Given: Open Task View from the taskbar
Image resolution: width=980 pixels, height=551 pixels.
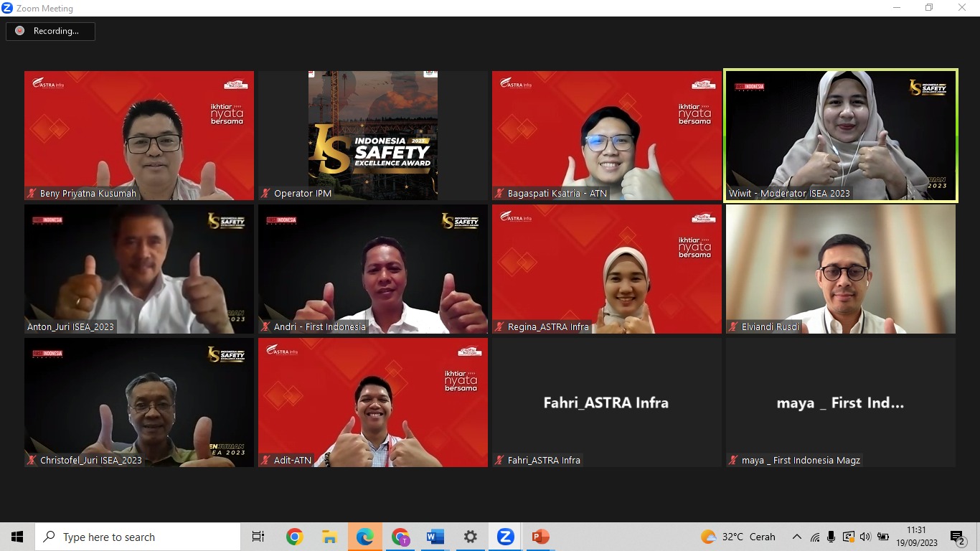Looking at the screenshot, I should point(258,537).
